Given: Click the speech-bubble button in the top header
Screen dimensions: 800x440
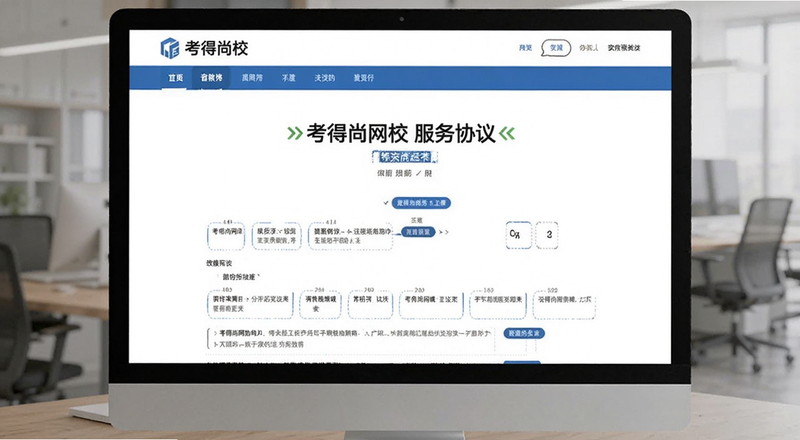Looking at the screenshot, I should 556,48.
